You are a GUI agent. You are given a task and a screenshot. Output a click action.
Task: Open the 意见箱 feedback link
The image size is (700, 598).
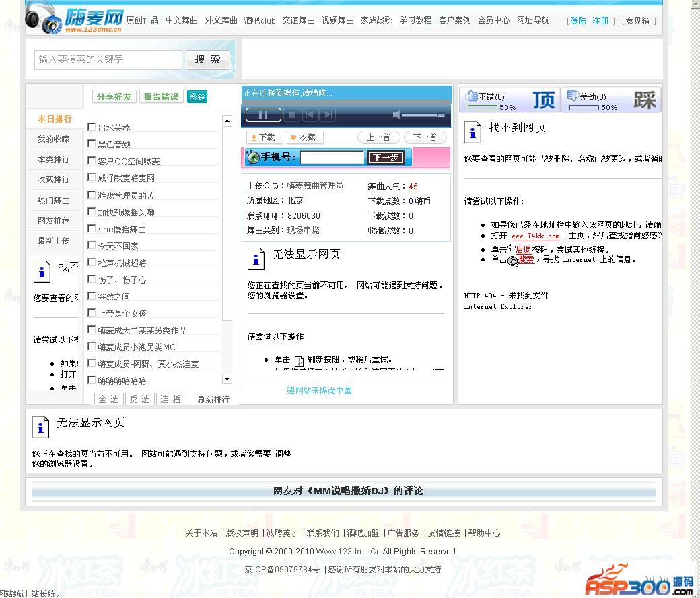(637, 21)
